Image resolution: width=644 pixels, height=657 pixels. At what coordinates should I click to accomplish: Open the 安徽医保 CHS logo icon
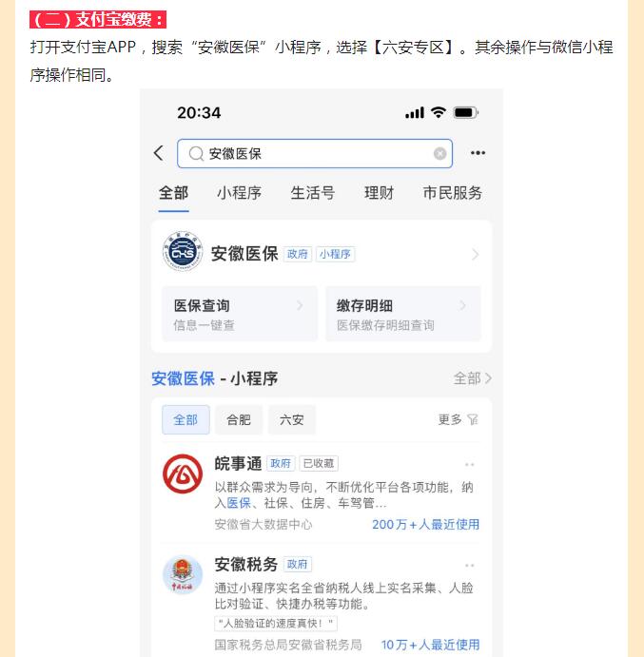pyautogui.click(x=183, y=251)
